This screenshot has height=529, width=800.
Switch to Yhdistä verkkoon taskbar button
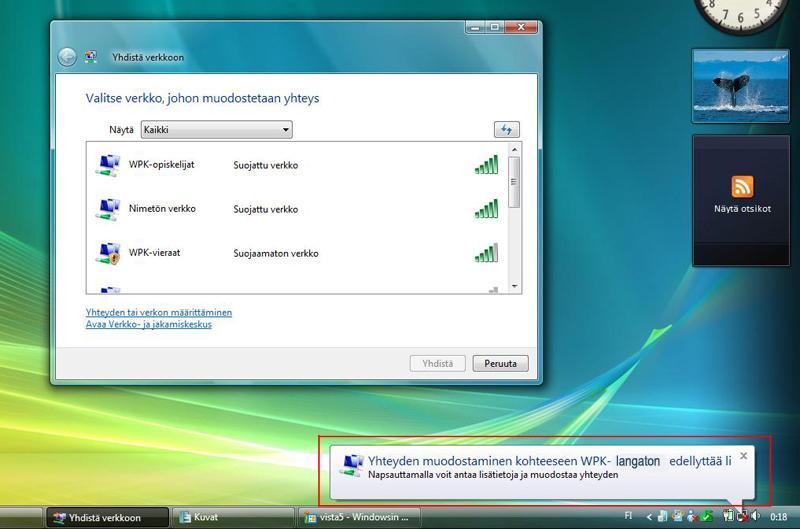pyautogui.click(x=107, y=517)
